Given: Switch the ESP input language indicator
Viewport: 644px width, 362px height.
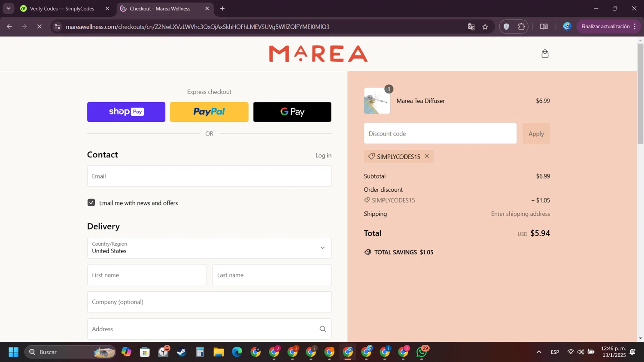Looking at the screenshot, I should click(x=555, y=352).
